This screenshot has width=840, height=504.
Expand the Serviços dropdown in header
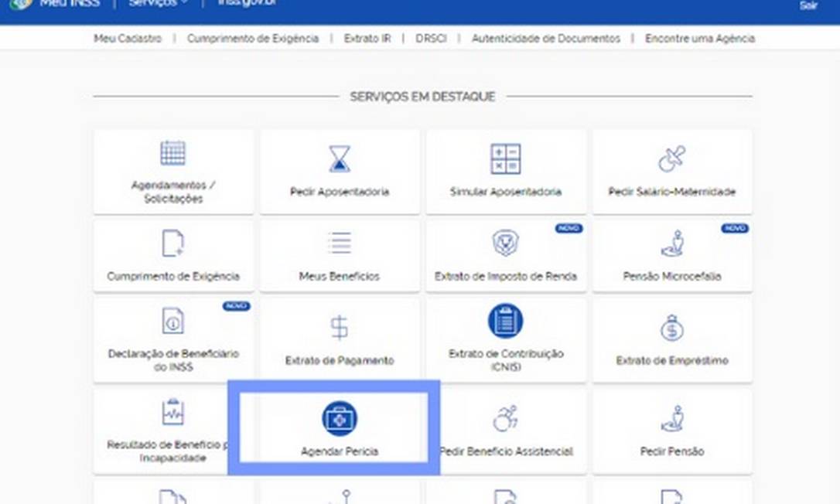157,5
